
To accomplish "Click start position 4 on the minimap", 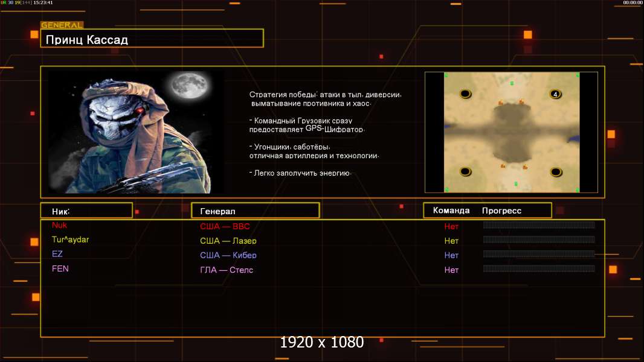I will [555, 94].
